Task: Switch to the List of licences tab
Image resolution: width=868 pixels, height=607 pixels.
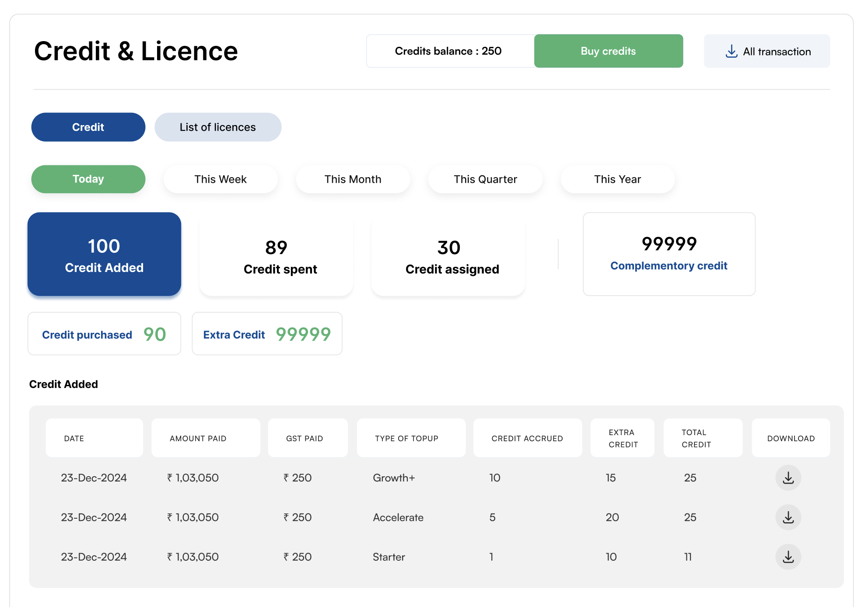Action: click(x=217, y=127)
